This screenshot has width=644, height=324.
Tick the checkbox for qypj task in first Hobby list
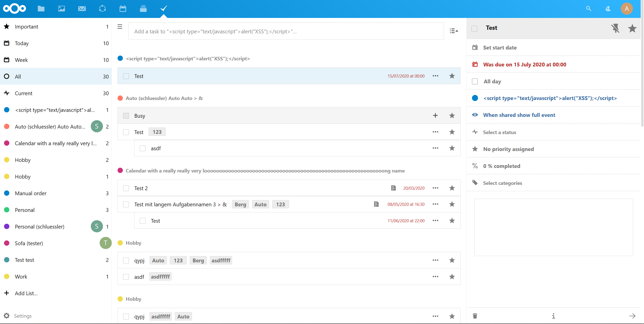click(x=126, y=260)
